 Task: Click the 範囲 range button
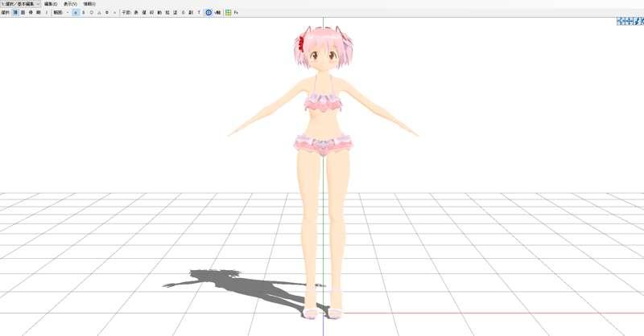(x=58, y=12)
